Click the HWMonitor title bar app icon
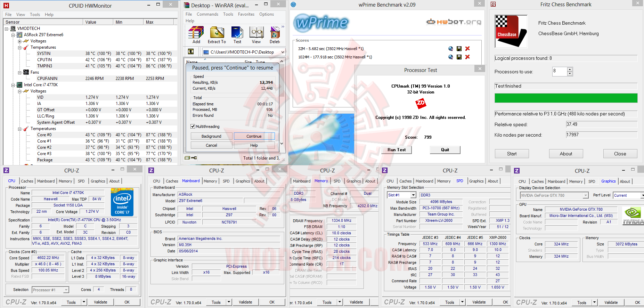The width and height of the screenshot is (644, 308). [x=6, y=6]
